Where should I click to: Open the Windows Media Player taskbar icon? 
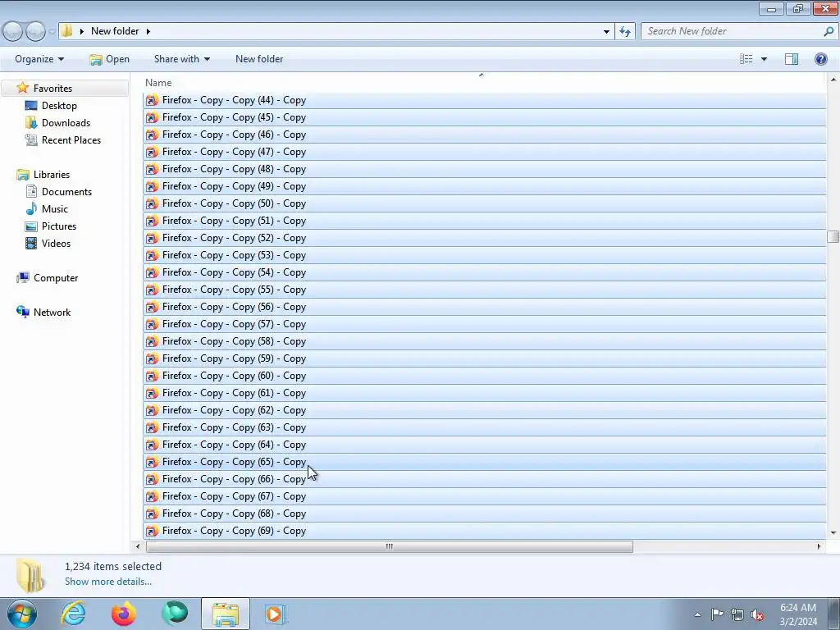276,614
